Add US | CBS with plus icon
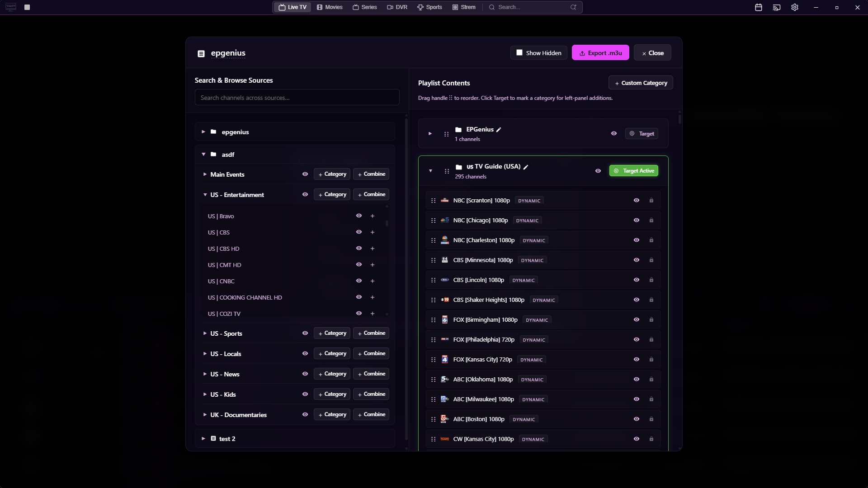The image size is (868, 488). tap(373, 232)
